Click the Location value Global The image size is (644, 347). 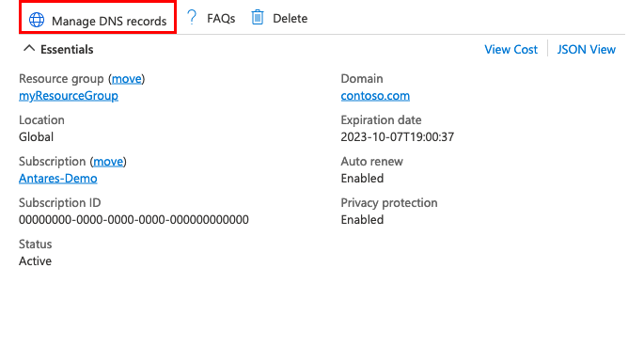point(36,136)
